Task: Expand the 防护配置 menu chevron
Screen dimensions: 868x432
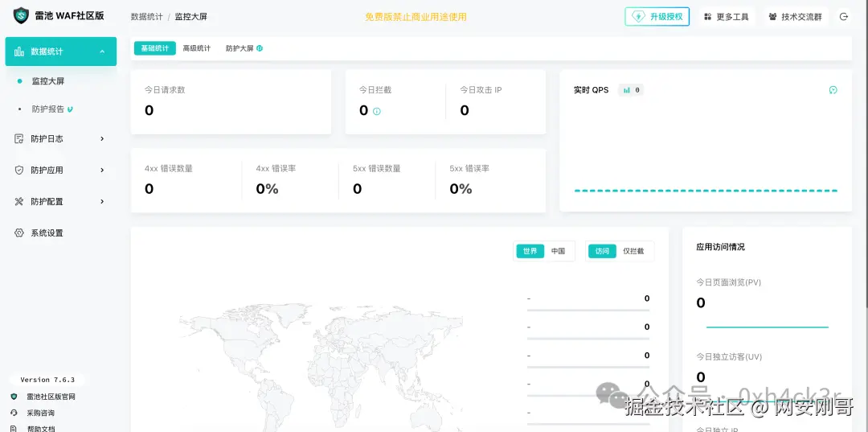Action: [102, 202]
